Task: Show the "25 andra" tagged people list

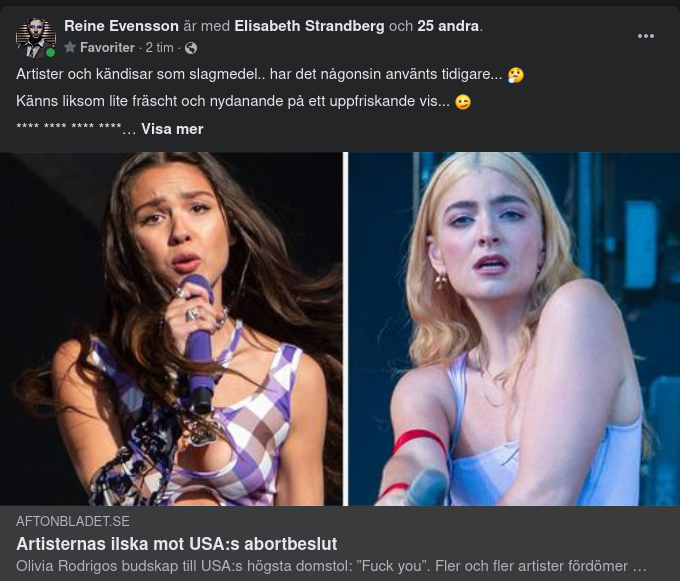Action: click(448, 26)
